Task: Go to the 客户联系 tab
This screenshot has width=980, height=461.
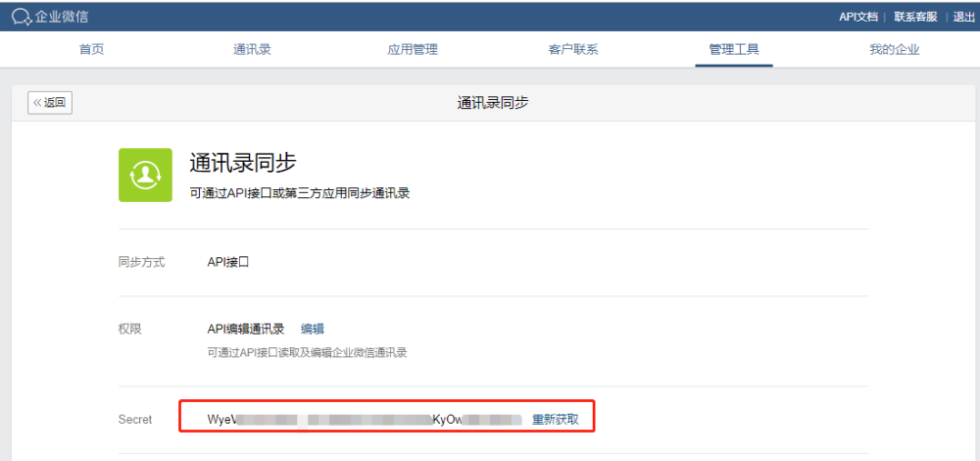Action: 573,50
